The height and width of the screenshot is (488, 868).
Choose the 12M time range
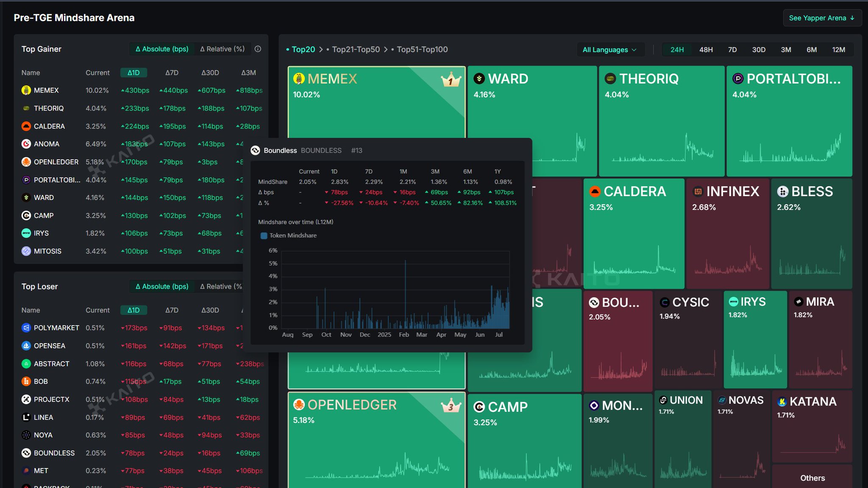coord(838,50)
